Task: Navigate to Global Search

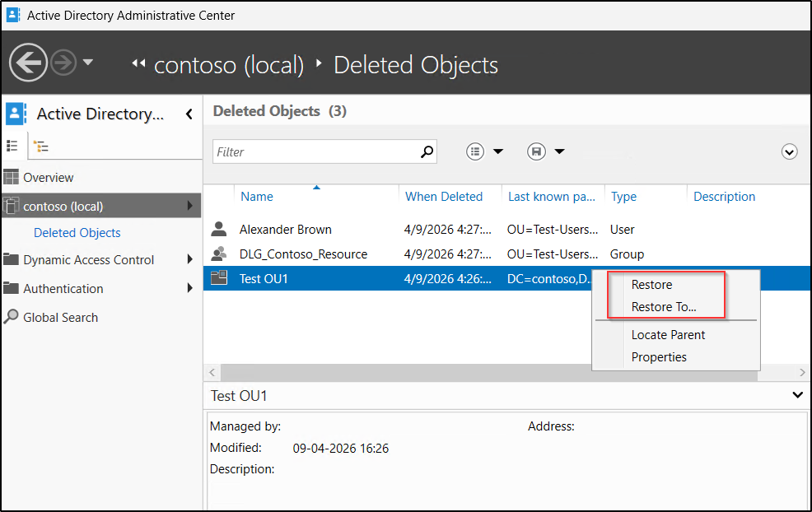Action: pyautogui.click(x=60, y=317)
